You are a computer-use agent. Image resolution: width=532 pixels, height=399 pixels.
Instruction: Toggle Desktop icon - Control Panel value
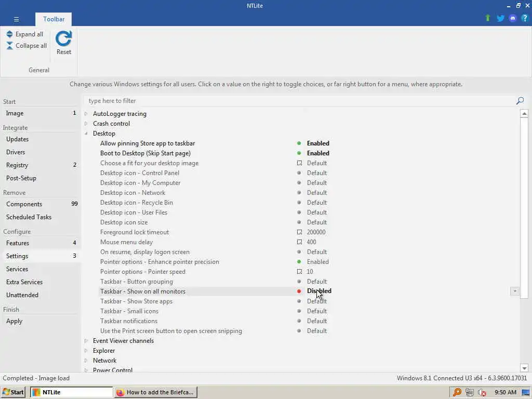[316, 172]
